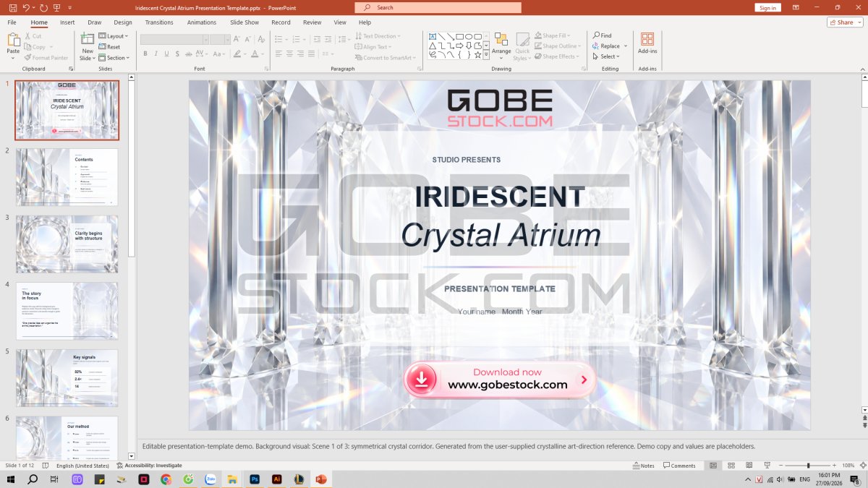This screenshot has width=868, height=488.
Task: Switch to Reading View icon
Action: (x=749, y=466)
